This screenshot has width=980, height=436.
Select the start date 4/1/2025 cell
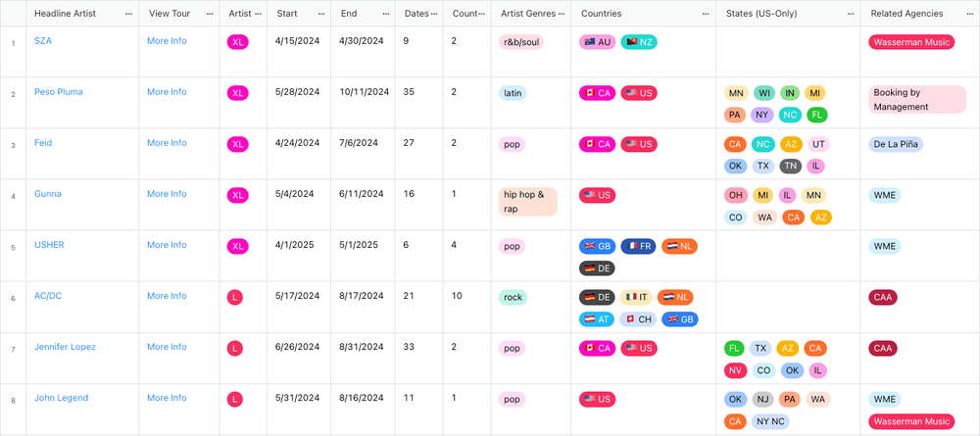click(x=299, y=255)
